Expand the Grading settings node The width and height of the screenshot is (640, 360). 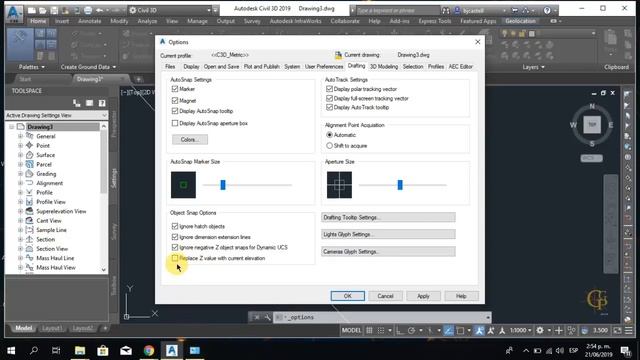pos(20,173)
